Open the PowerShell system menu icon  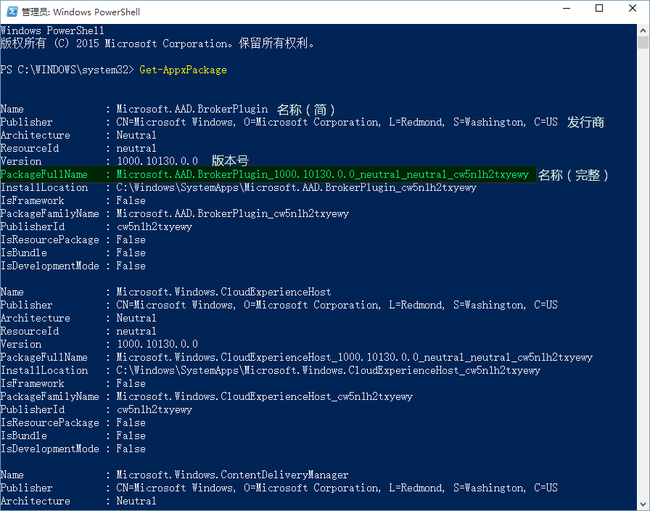(12, 12)
